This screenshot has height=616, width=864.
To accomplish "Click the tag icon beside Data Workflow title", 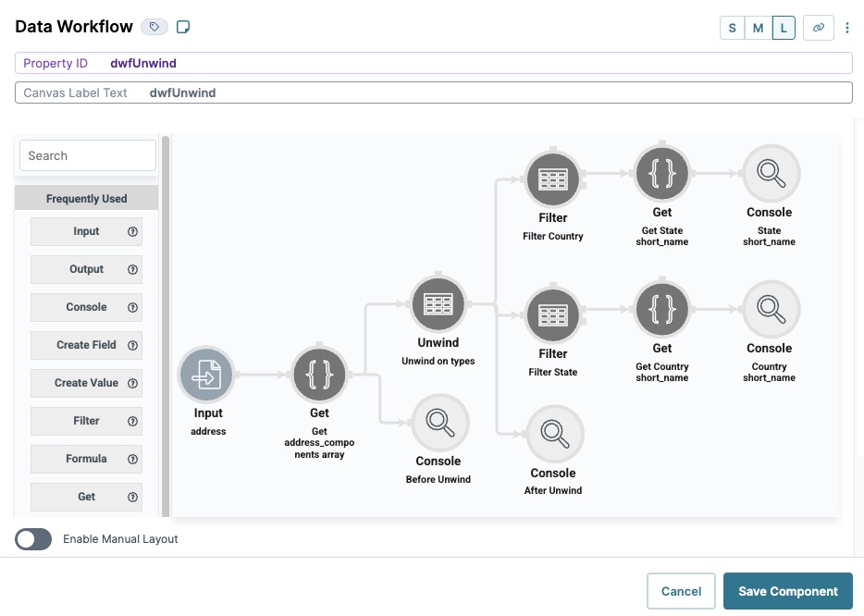I will pos(154,27).
